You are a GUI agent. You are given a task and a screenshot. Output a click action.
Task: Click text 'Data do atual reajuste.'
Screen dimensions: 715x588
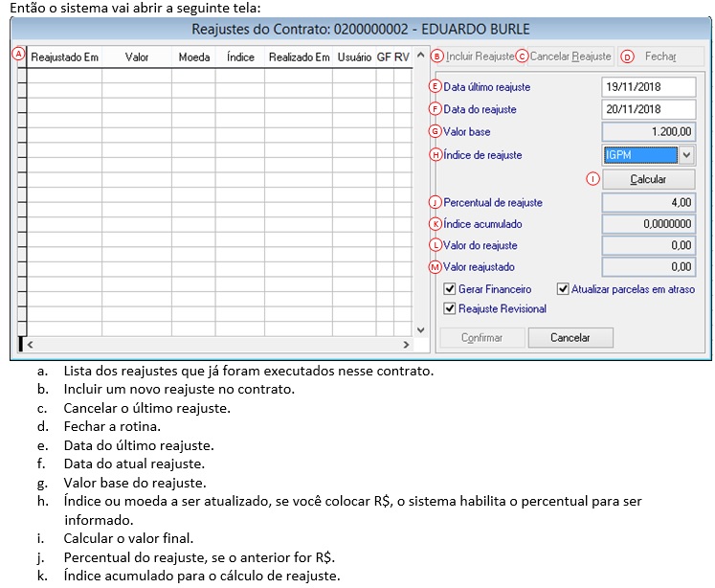coord(134,464)
